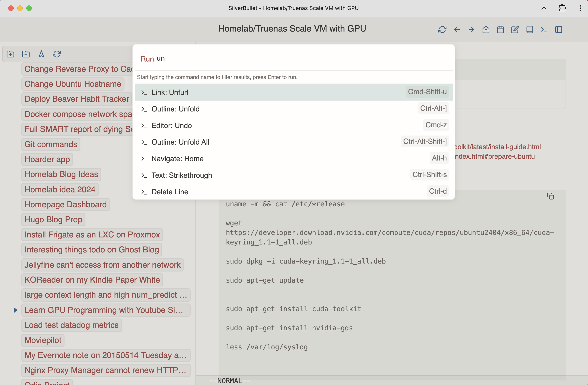Open Install Frigate as an LXC page
Image resolution: width=588 pixels, height=385 pixels.
92,234
